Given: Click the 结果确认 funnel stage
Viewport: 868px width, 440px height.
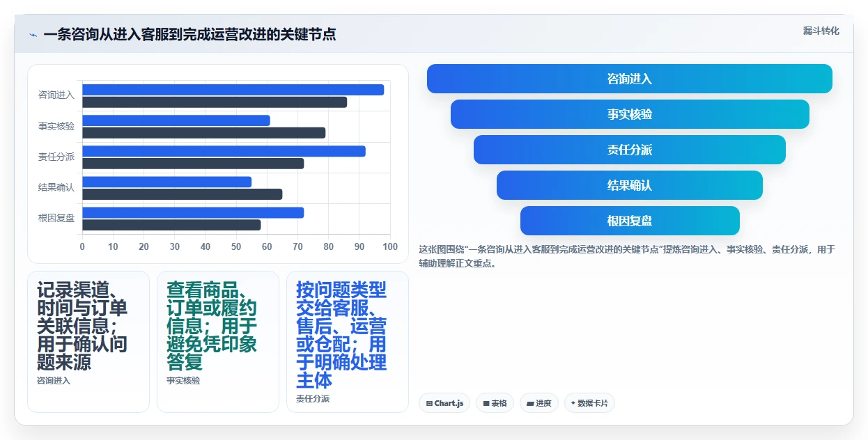Looking at the screenshot, I should pos(630,185).
